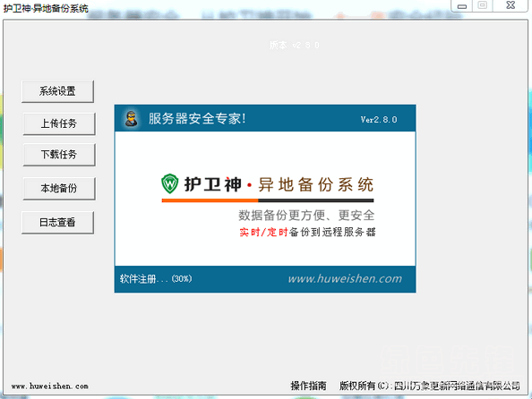Close the 护卫神 backup window

[511, 5]
